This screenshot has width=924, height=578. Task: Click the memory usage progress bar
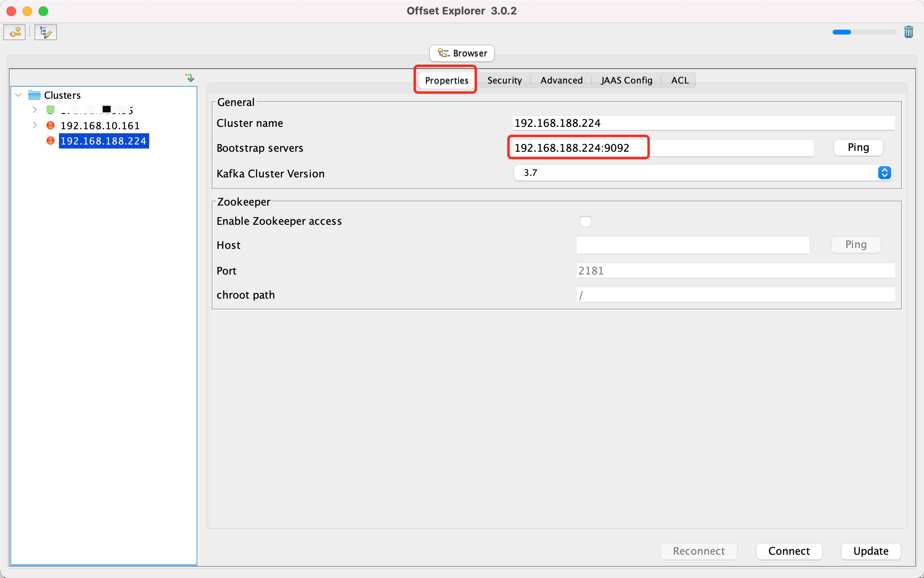(864, 32)
